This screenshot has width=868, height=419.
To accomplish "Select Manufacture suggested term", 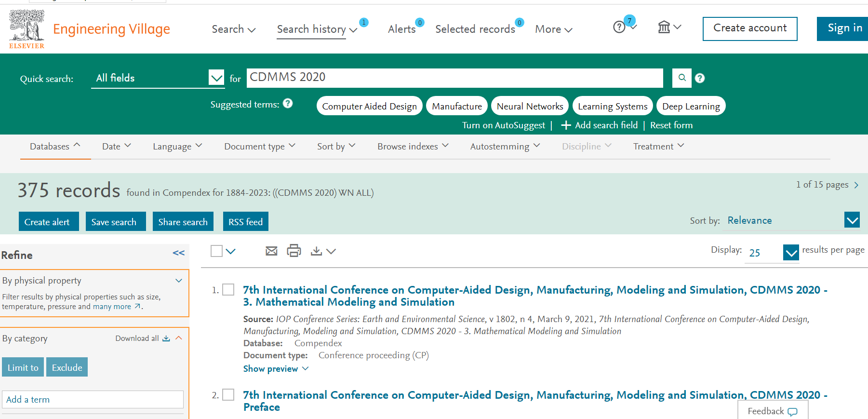I will pos(457,106).
